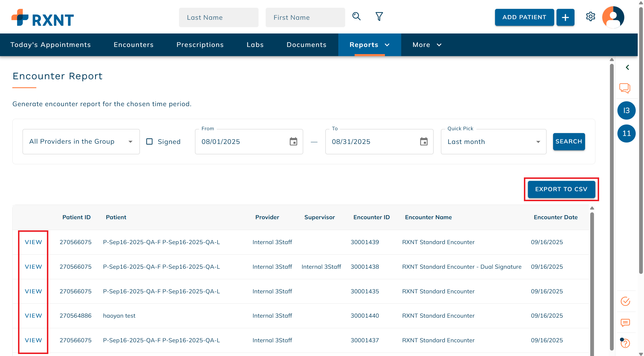This screenshot has width=644, height=356.
Task: View encounter 30001440 for haoyan test
Action: (33, 316)
